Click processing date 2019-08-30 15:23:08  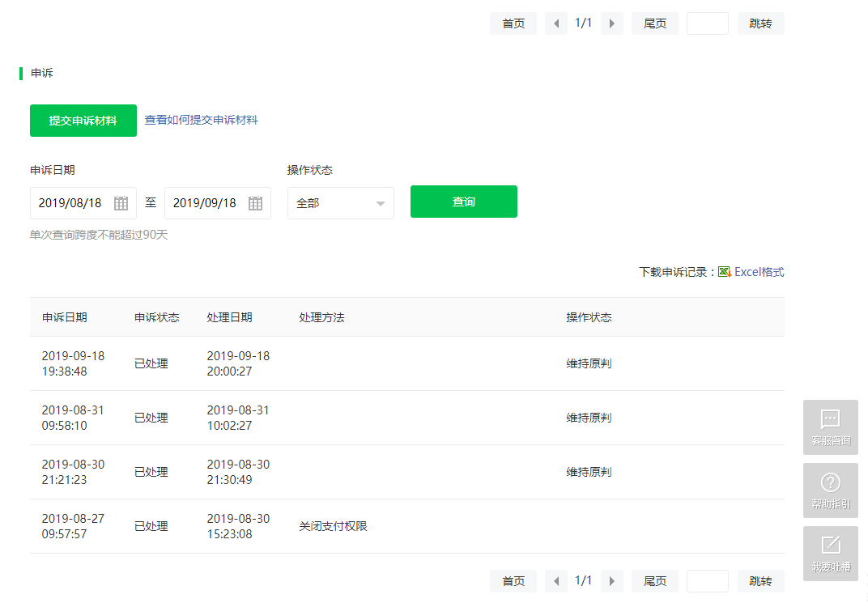[x=238, y=526]
